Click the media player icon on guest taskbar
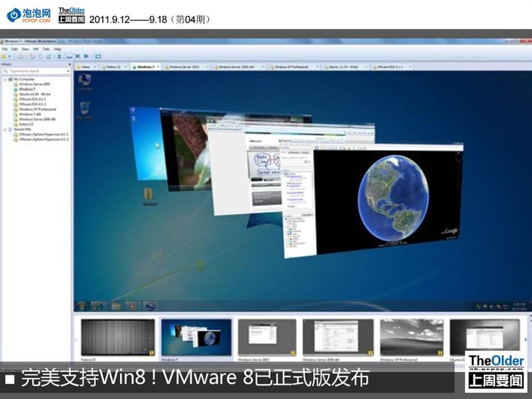This screenshot has height=399, width=532. [132, 306]
